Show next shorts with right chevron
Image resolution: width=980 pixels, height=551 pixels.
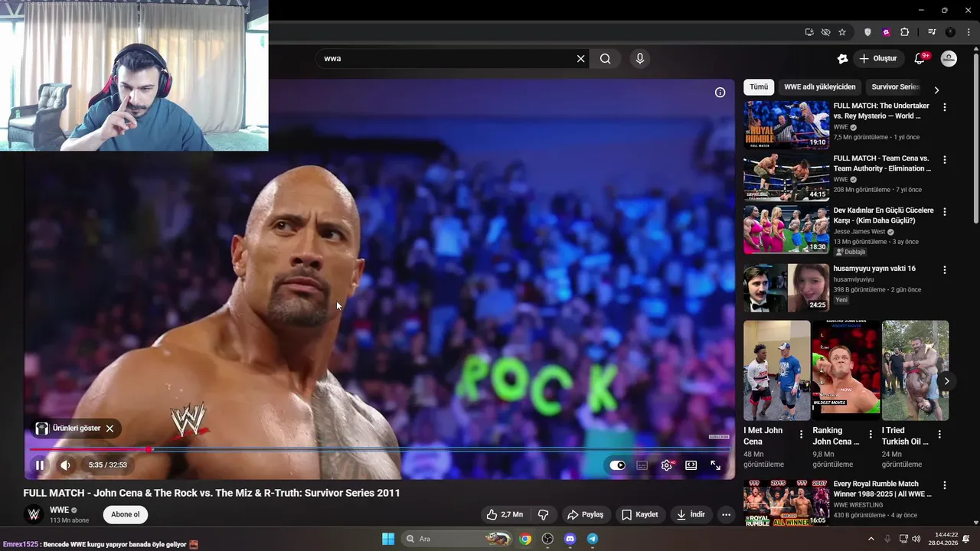[x=946, y=381]
